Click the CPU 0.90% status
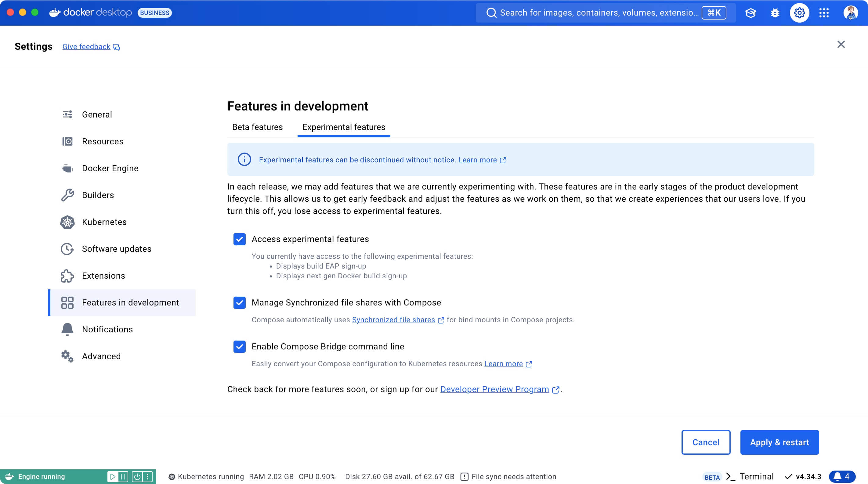The width and height of the screenshot is (868, 484). click(x=317, y=477)
